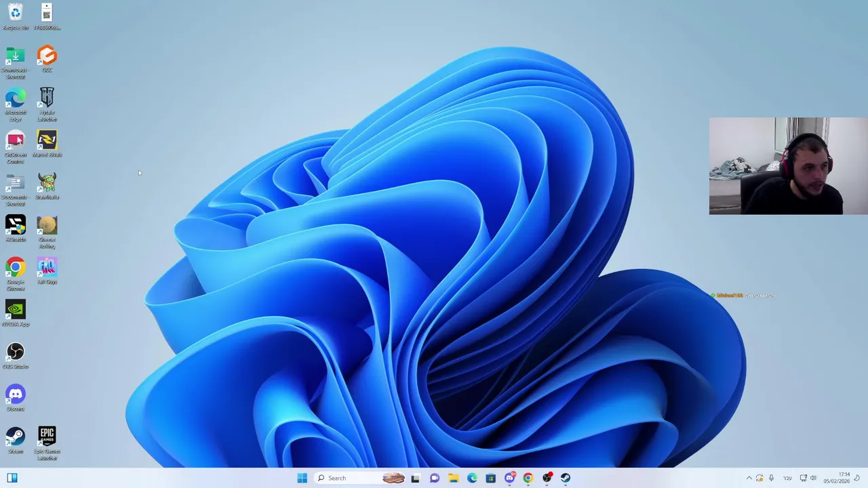The height and width of the screenshot is (488, 868).
Task: Select the Microsoft Edge desktop shortcut
Action: tap(16, 105)
